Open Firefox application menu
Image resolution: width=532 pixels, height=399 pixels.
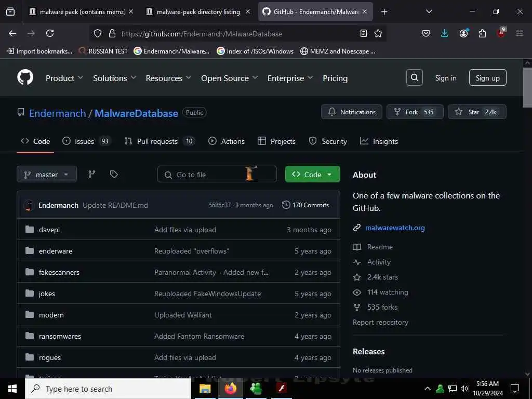pyautogui.click(x=520, y=33)
